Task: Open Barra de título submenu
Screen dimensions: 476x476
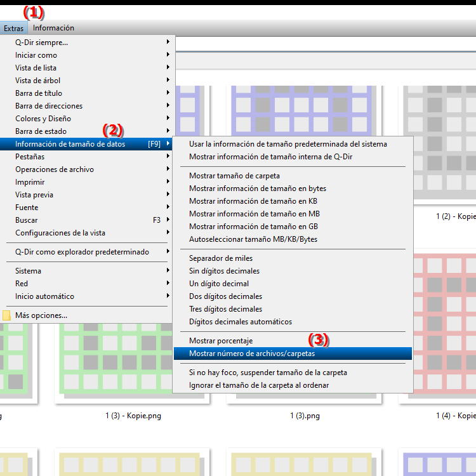Action: (88, 93)
